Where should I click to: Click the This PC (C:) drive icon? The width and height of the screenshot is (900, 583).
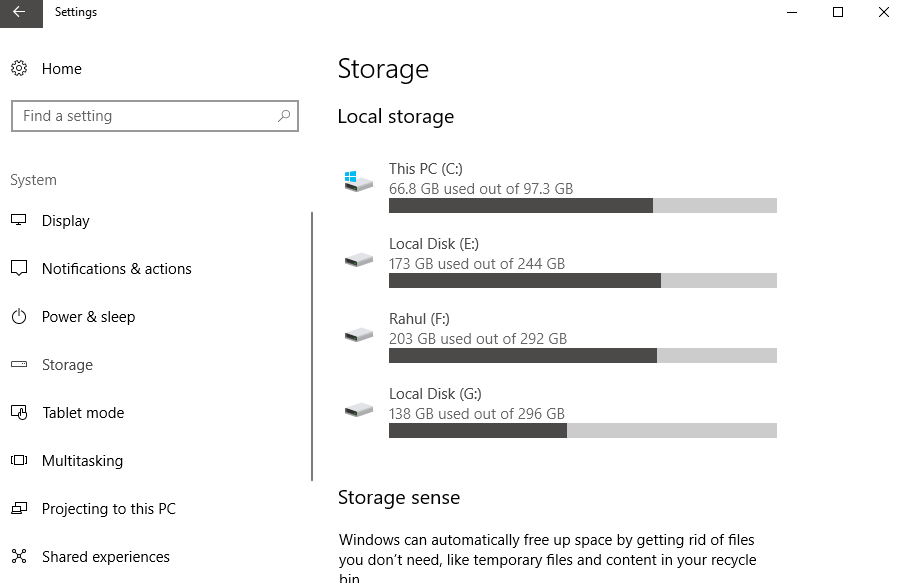[x=357, y=182]
